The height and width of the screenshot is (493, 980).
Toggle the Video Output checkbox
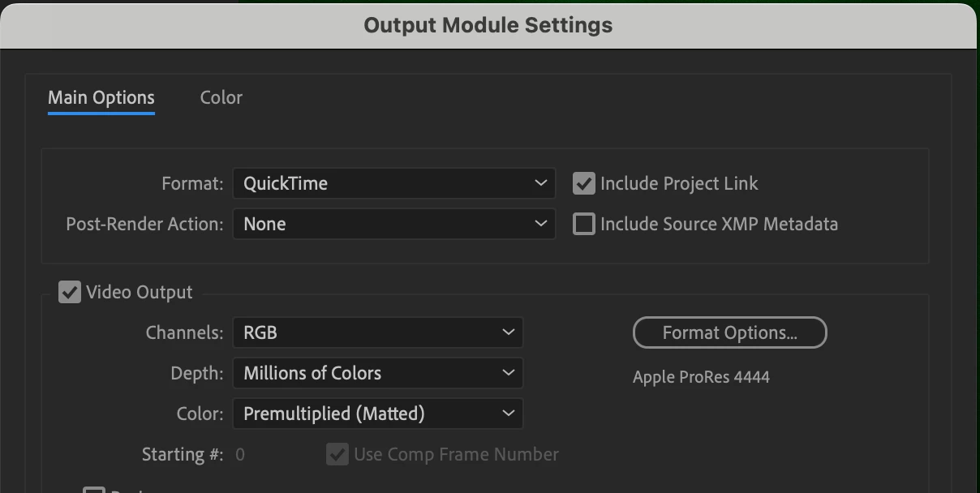point(70,292)
